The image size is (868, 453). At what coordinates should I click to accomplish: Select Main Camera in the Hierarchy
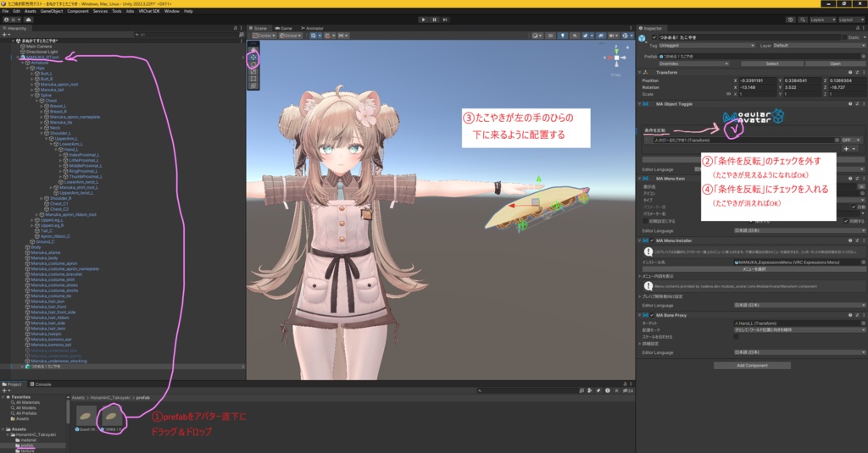pyautogui.click(x=39, y=47)
